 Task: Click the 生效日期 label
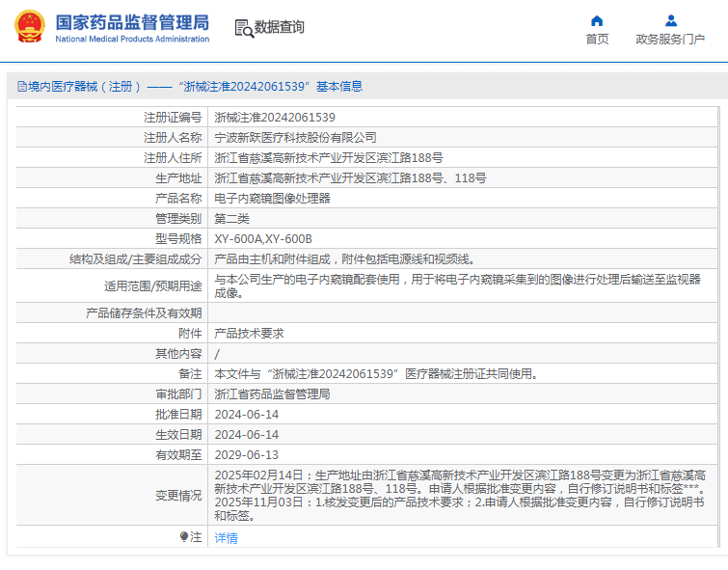178,435
